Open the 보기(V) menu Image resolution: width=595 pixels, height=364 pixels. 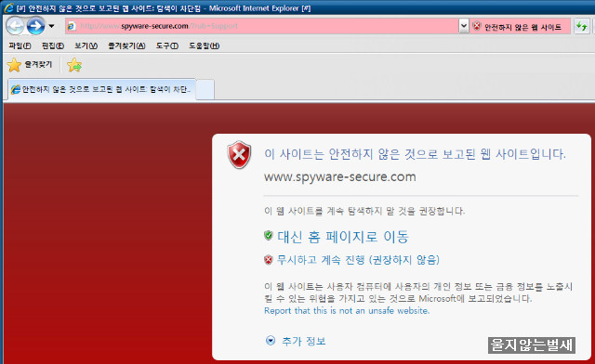pyautogui.click(x=86, y=45)
